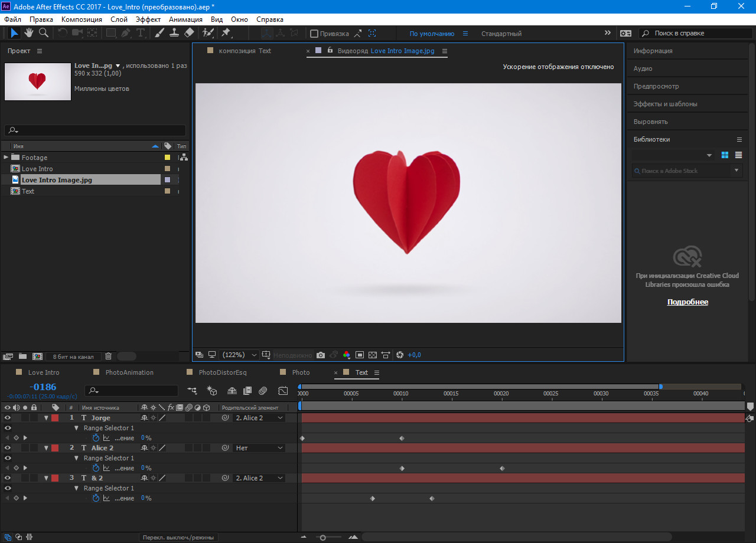Collapse the & 2 layer twirl arrow
The image size is (756, 543).
tap(46, 478)
